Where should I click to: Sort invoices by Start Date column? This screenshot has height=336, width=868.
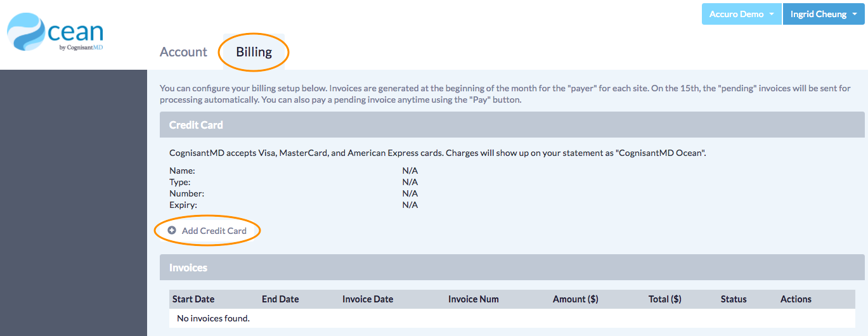(x=193, y=299)
